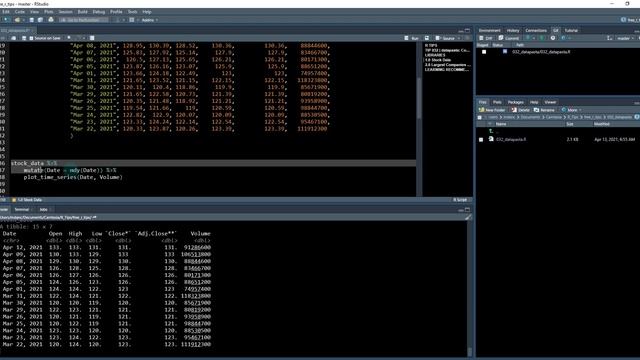The height and width of the screenshot is (360, 640).
Task: Open the Session menu
Action: (x=65, y=12)
